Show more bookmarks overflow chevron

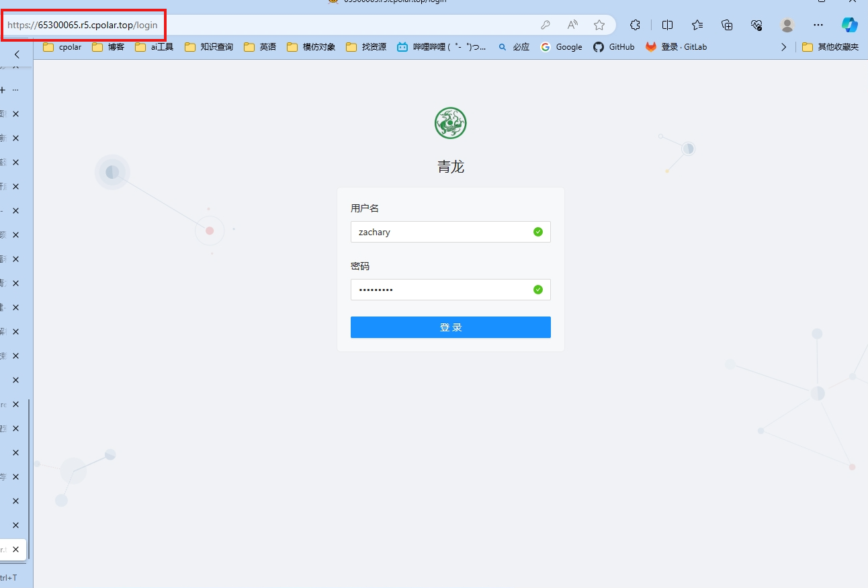coord(783,47)
